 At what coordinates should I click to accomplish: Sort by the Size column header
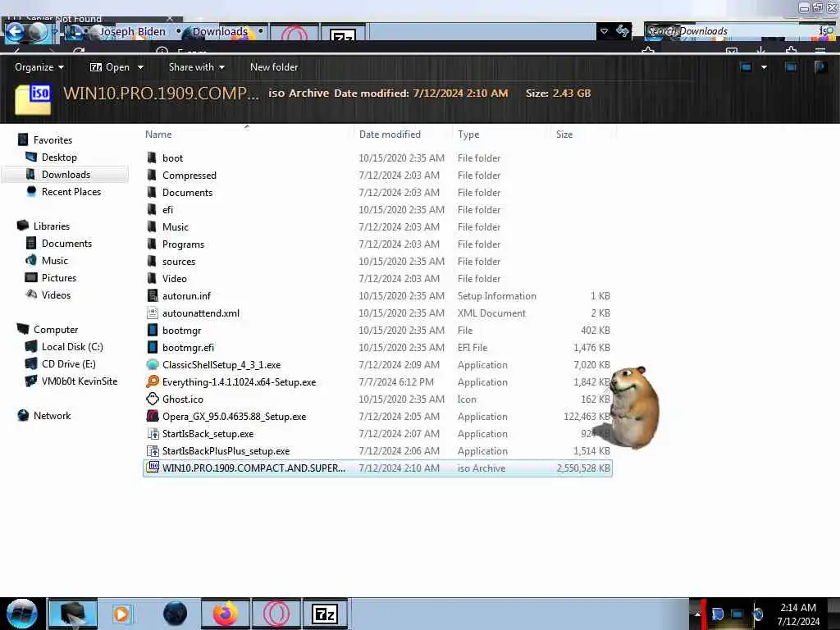pyautogui.click(x=564, y=135)
